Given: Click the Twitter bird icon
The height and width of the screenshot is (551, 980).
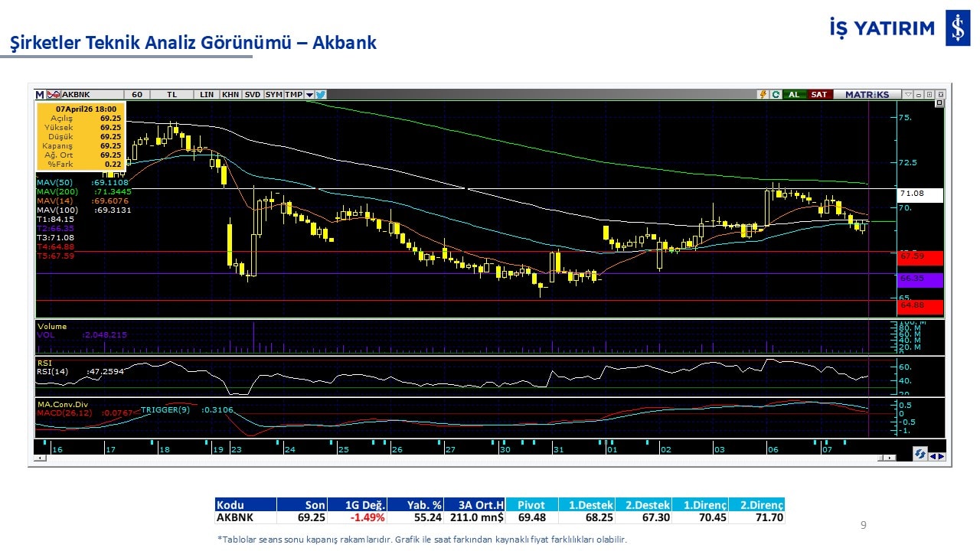Looking at the screenshot, I should click(321, 95).
